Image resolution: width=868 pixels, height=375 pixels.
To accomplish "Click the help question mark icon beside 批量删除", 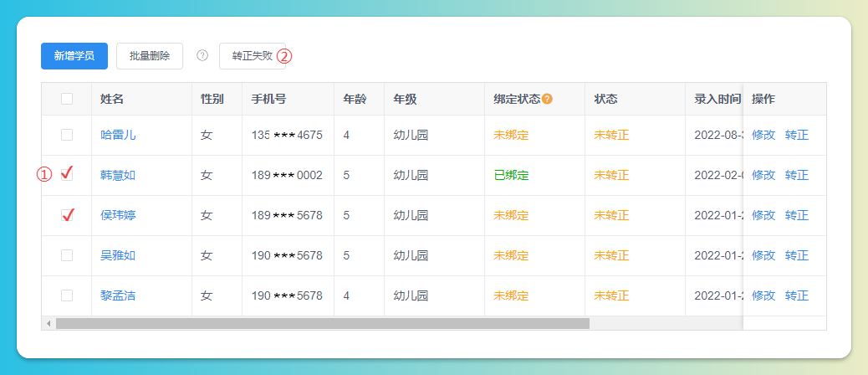I will coord(202,55).
